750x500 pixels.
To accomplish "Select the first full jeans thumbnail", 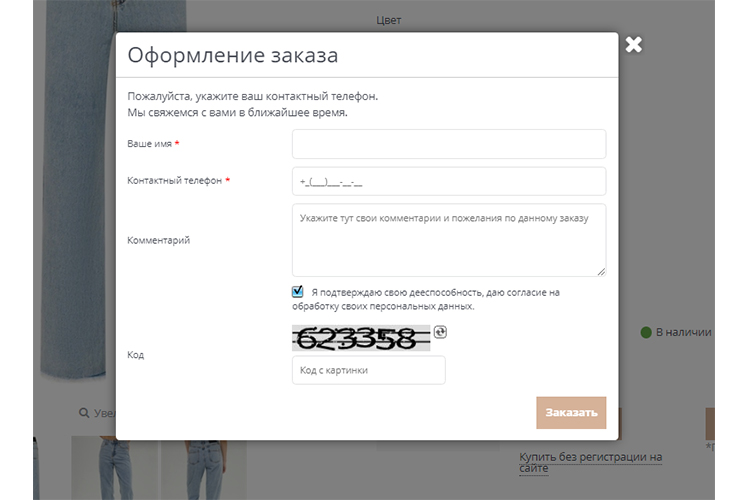I will 114,468.
